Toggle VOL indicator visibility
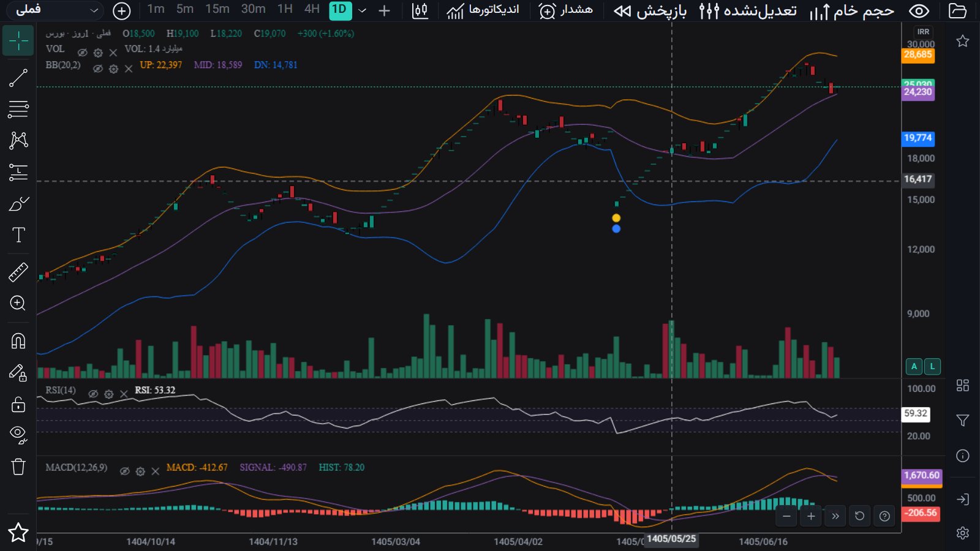 82,53
